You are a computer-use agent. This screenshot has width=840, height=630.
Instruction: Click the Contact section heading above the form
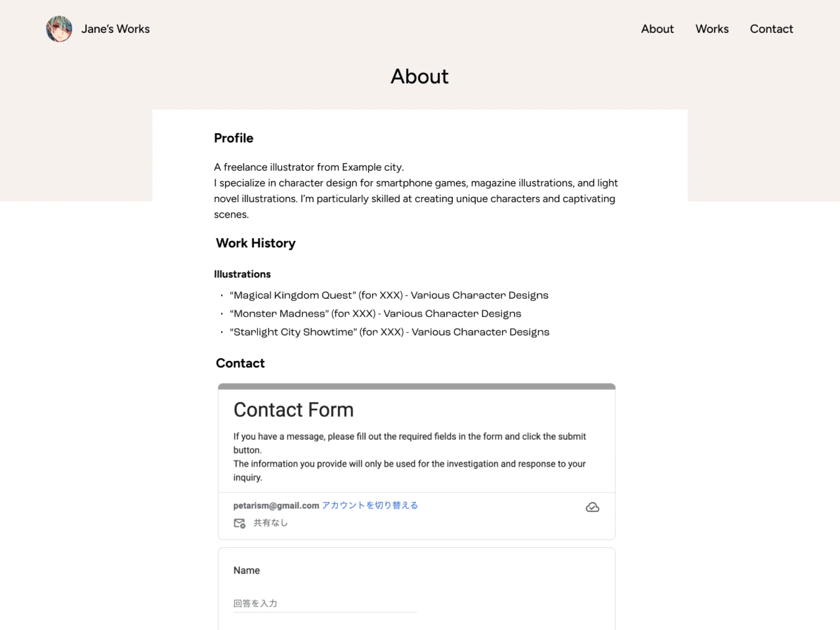point(240,363)
